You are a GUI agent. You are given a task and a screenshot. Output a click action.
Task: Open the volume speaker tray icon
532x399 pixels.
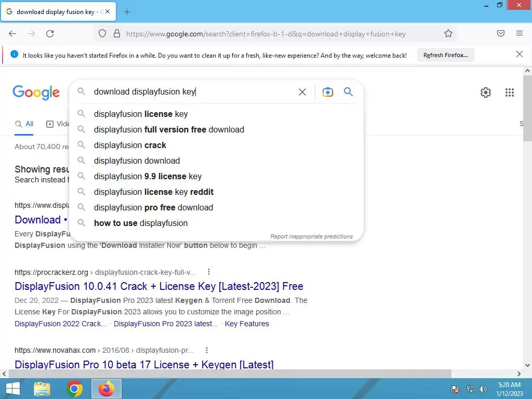point(483,389)
